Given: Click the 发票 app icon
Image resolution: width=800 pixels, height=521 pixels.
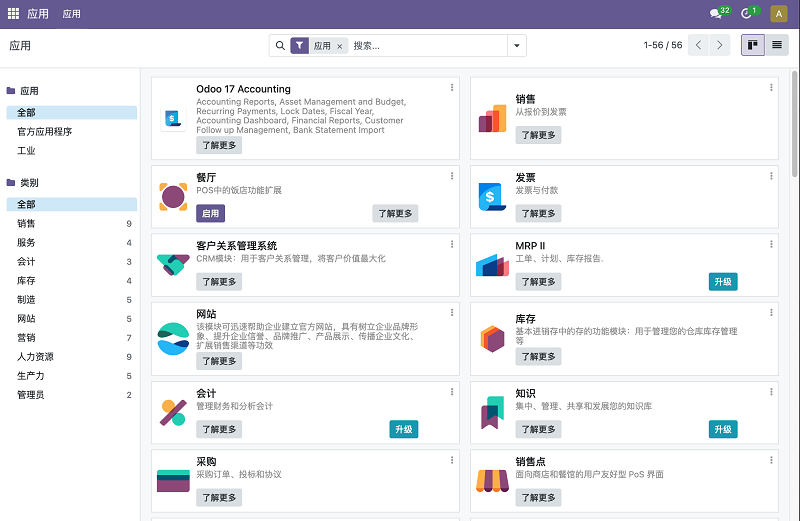Looking at the screenshot, I should pyautogui.click(x=492, y=196).
